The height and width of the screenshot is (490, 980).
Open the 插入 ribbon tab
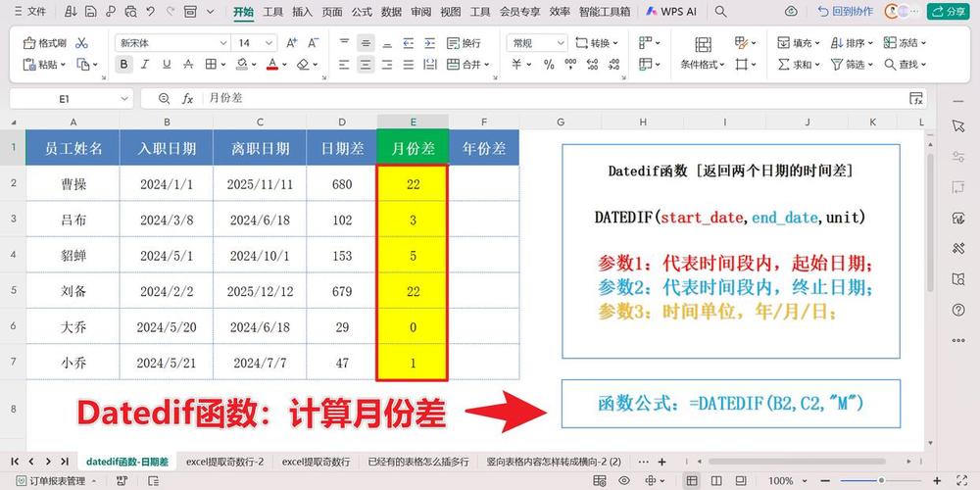[302, 11]
